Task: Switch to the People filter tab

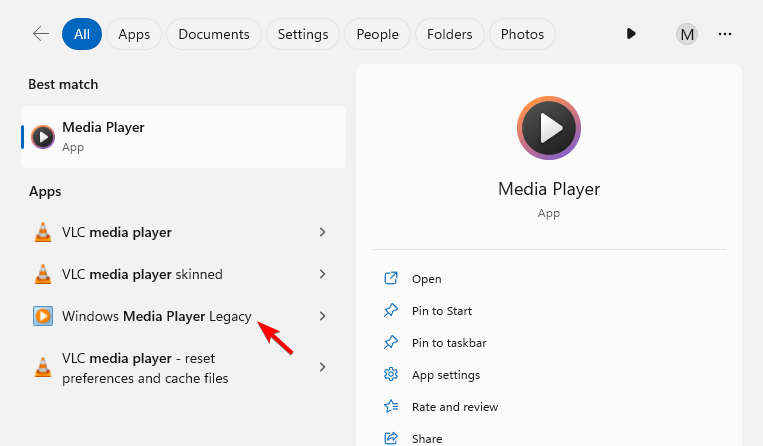Action: 377,34
